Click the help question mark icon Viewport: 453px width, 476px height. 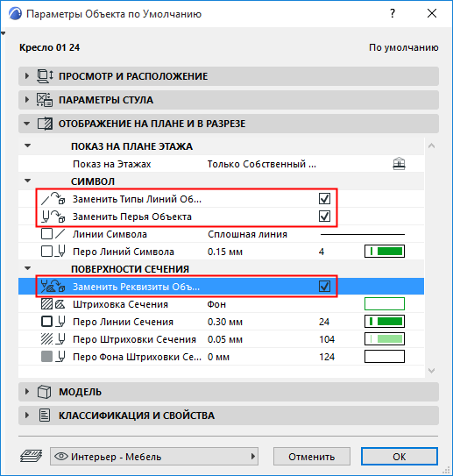(393, 13)
